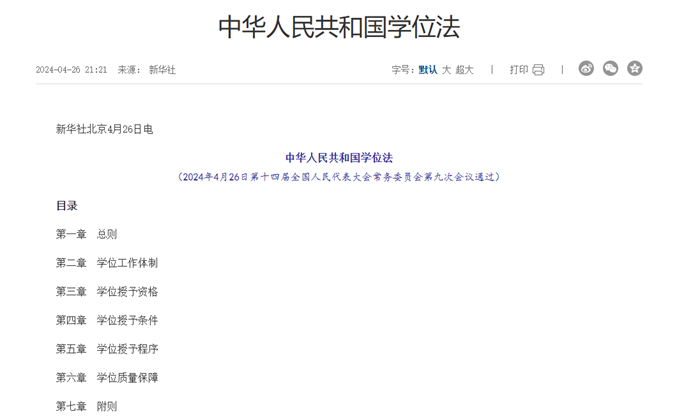Share article via WeChat icon
Image resolution: width=700 pixels, height=419 pixels.
click(x=610, y=69)
